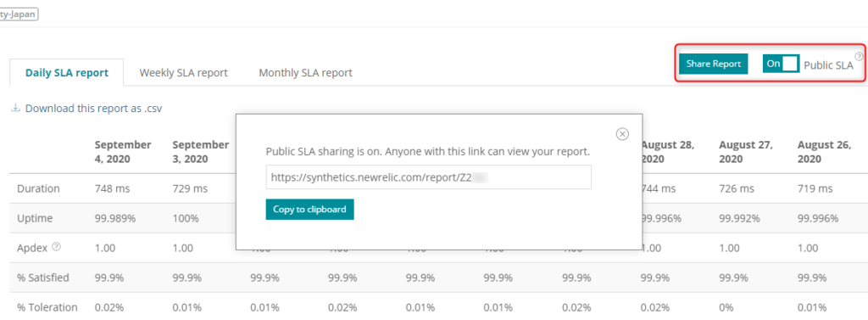Image resolution: width=868 pixels, height=320 pixels.
Task: Select the report URL text field
Action: (428, 177)
